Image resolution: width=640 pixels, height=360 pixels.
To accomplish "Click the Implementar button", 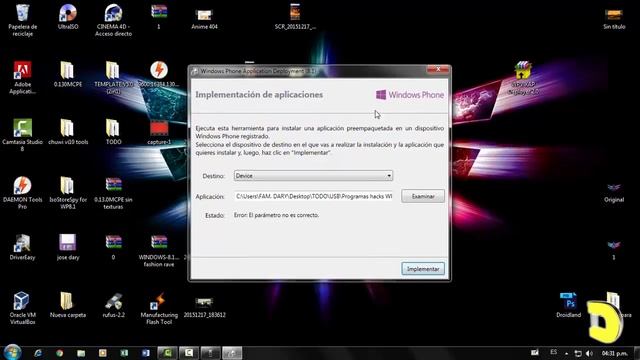I will coord(423,269).
